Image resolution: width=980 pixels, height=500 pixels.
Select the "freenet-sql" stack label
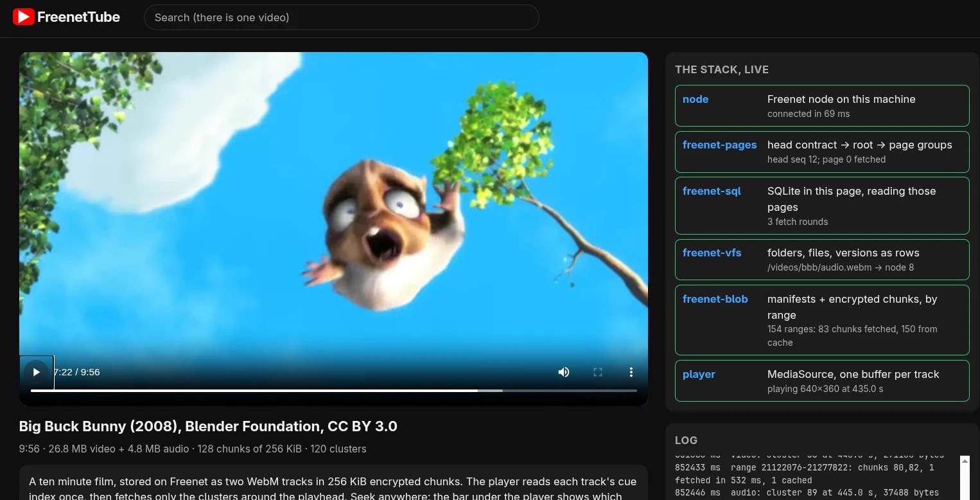(712, 191)
